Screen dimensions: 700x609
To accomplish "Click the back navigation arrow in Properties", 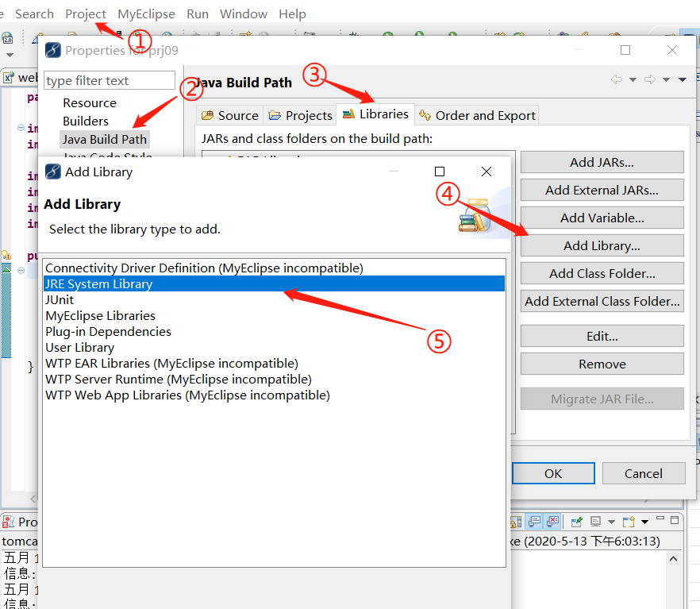I will (617, 79).
